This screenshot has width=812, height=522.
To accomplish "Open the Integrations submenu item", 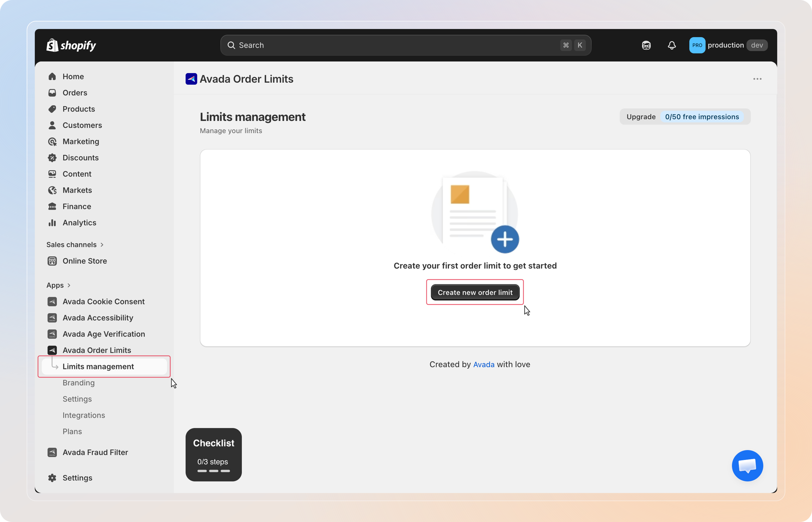I will tap(84, 415).
